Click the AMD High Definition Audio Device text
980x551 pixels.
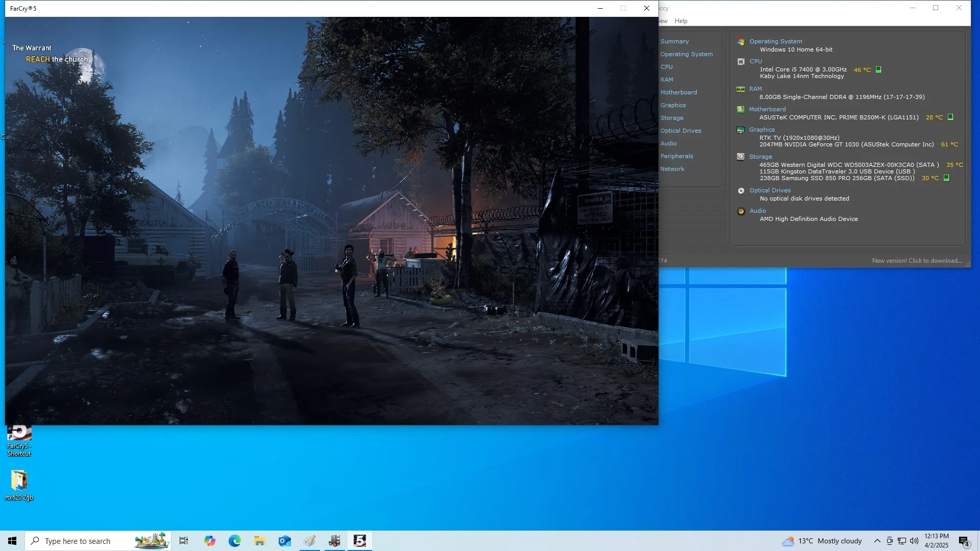(x=808, y=219)
